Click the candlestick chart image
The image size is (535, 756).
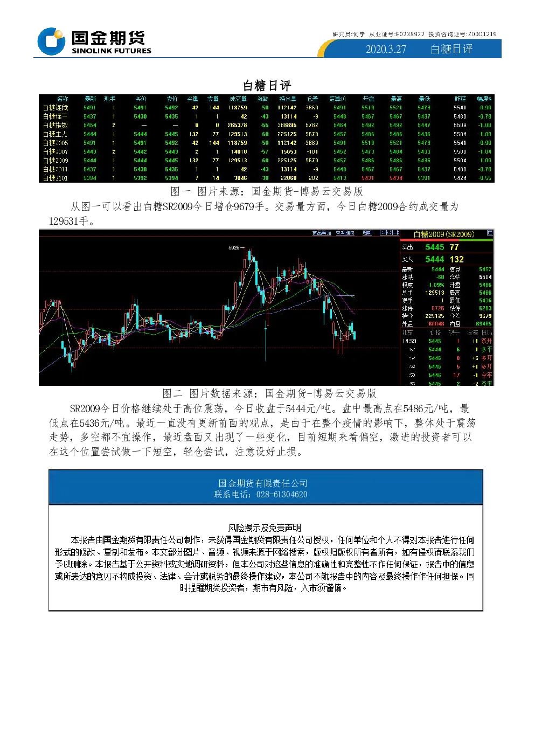[219, 307]
